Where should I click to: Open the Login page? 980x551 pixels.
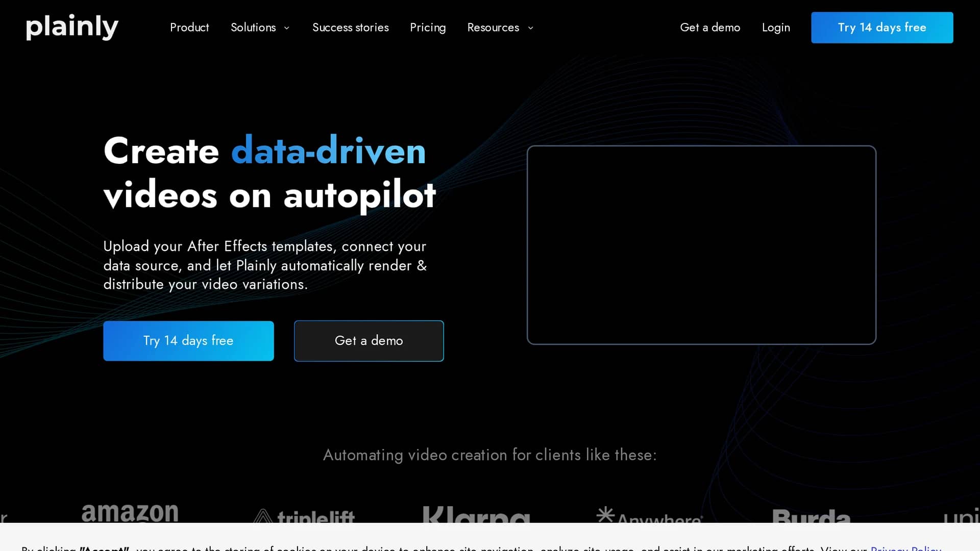(x=776, y=28)
